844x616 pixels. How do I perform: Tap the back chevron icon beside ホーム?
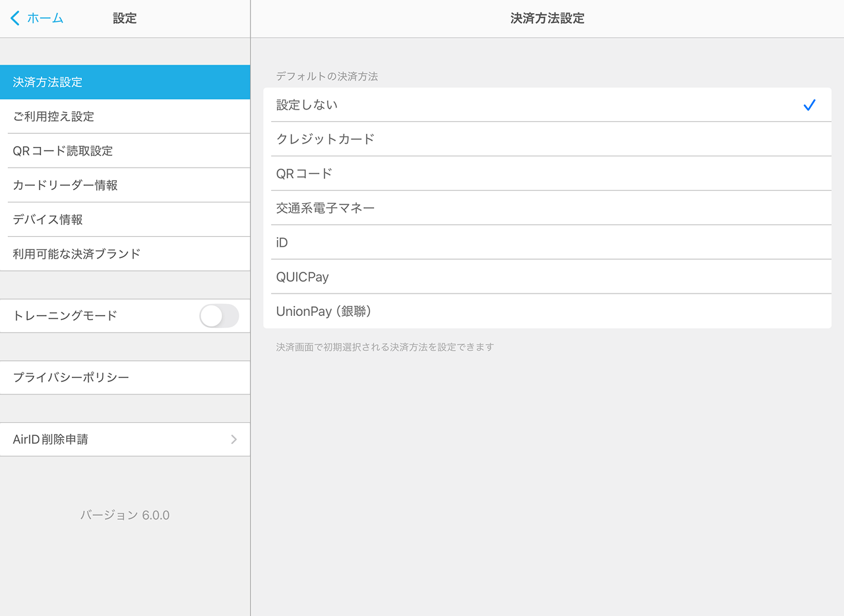pos(15,18)
